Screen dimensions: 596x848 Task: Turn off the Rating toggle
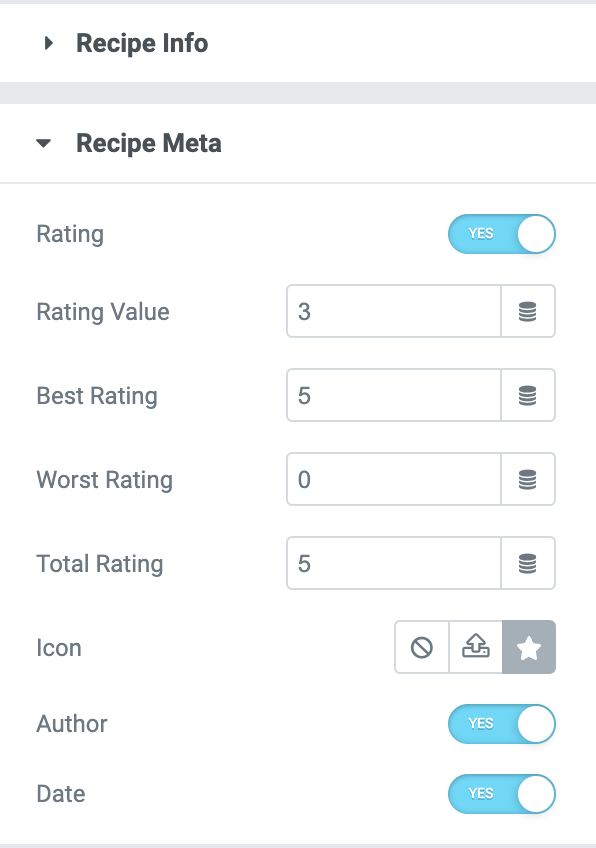[502, 233]
